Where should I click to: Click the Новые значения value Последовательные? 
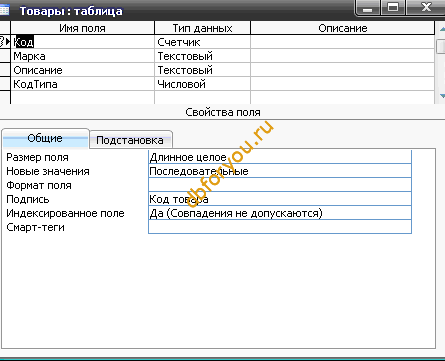280,171
